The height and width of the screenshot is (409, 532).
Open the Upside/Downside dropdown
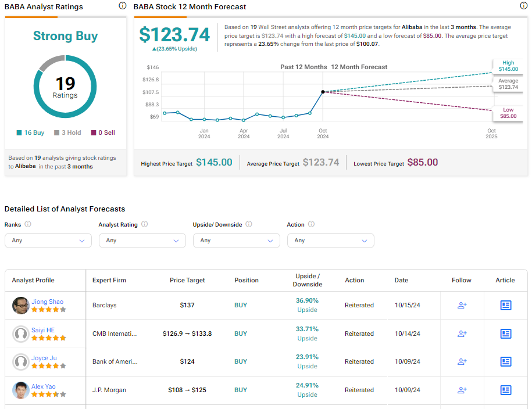point(237,241)
